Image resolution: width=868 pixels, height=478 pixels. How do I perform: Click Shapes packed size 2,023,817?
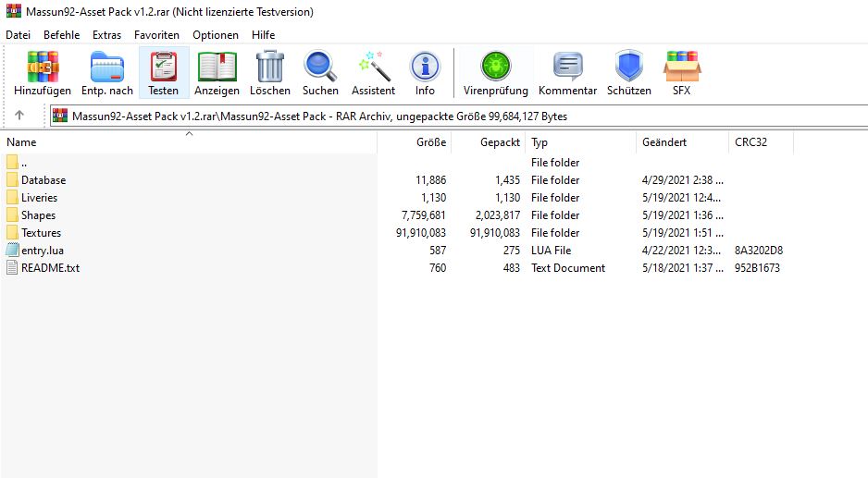498,215
